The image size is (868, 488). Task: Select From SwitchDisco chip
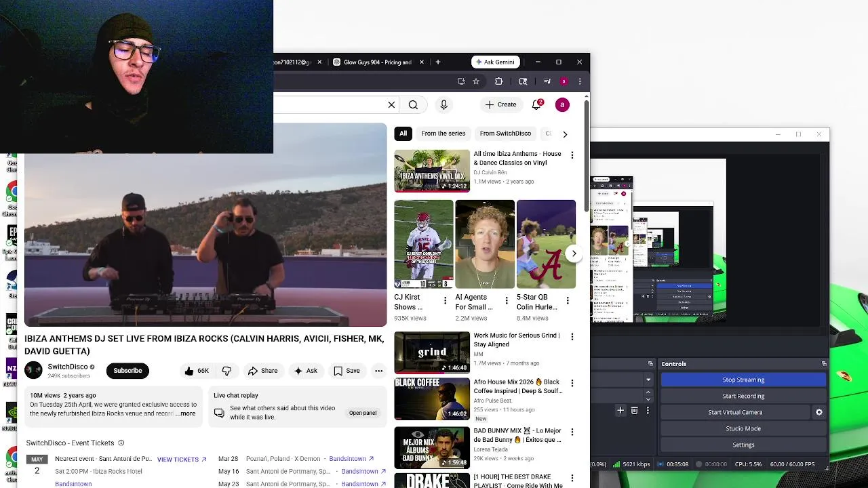click(x=505, y=134)
